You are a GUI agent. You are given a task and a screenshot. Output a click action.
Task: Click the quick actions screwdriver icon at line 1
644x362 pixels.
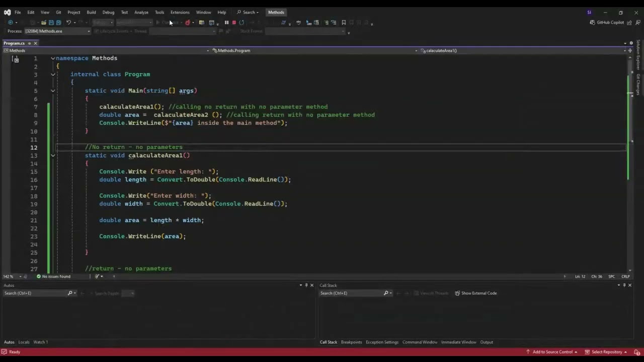click(x=16, y=59)
